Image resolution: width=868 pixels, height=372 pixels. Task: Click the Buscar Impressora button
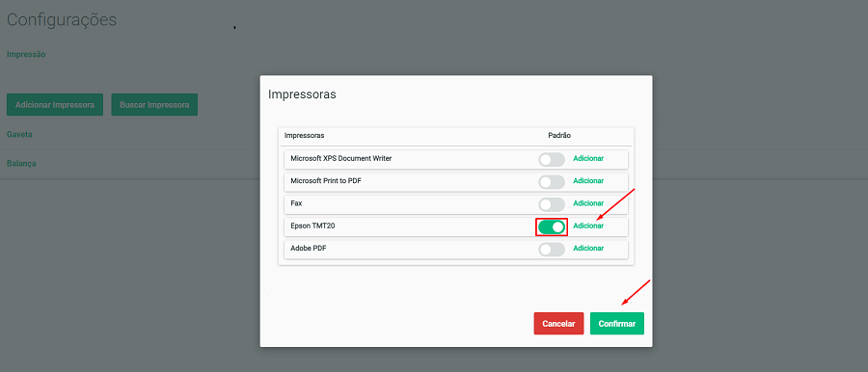click(154, 105)
